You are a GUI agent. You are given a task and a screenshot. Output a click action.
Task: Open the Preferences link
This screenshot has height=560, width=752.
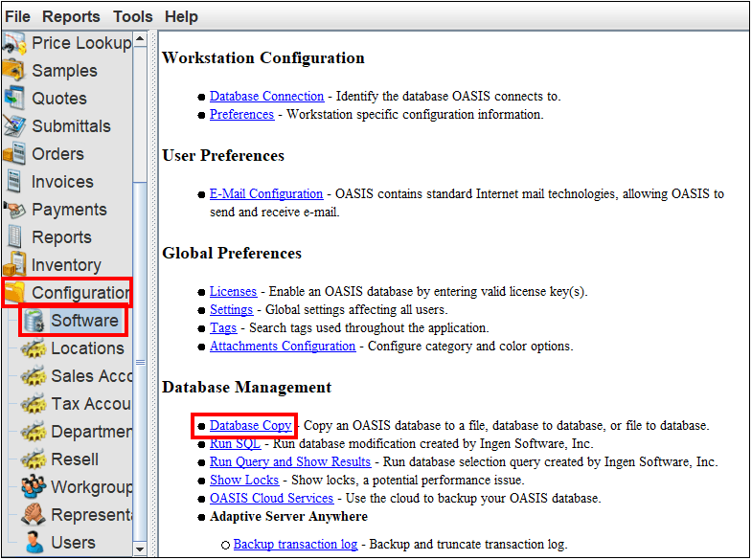(241, 115)
